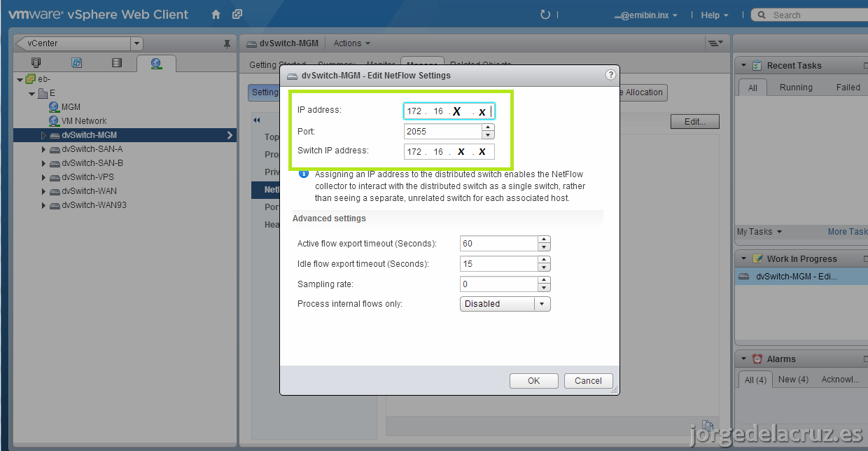Show All tasks tab in Recent Tasks

(x=752, y=88)
